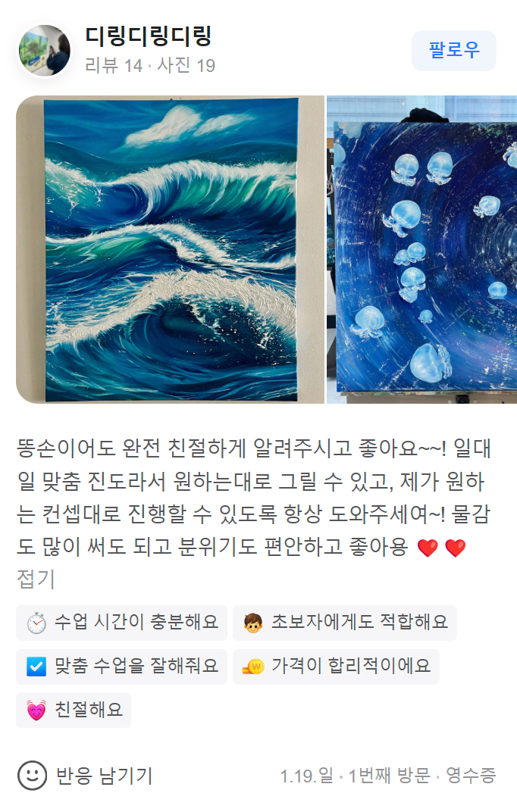The height and width of the screenshot is (812, 517).
Task: Tap 반응 남기기 to leave a reaction
Action: (x=104, y=775)
